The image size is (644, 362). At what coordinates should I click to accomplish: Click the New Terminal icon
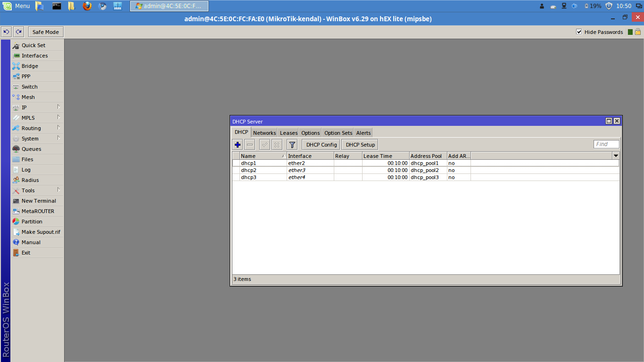(16, 201)
